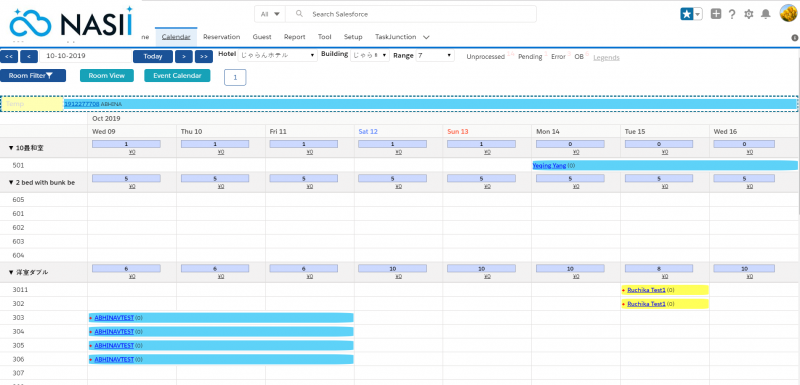Open the Room Filter button
This screenshot has width=800, height=385.
point(33,75)
